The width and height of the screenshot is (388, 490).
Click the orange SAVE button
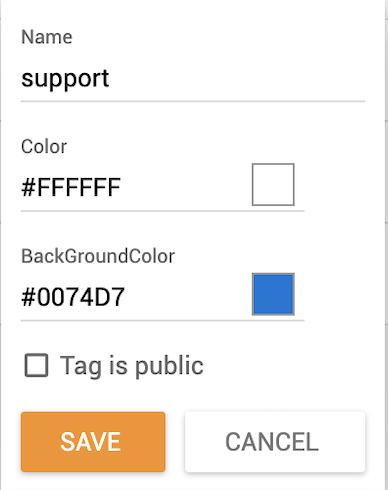pyautogui.click(x=93, y=442)
